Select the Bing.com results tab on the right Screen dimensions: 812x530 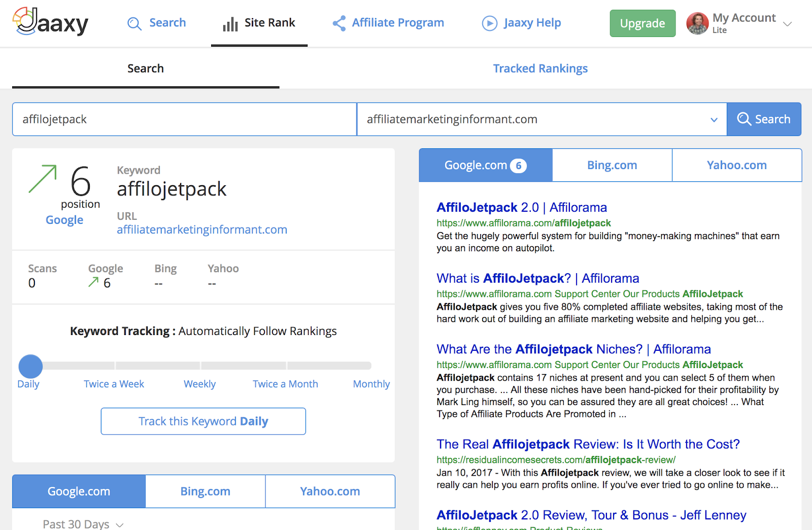pos(612,165)
